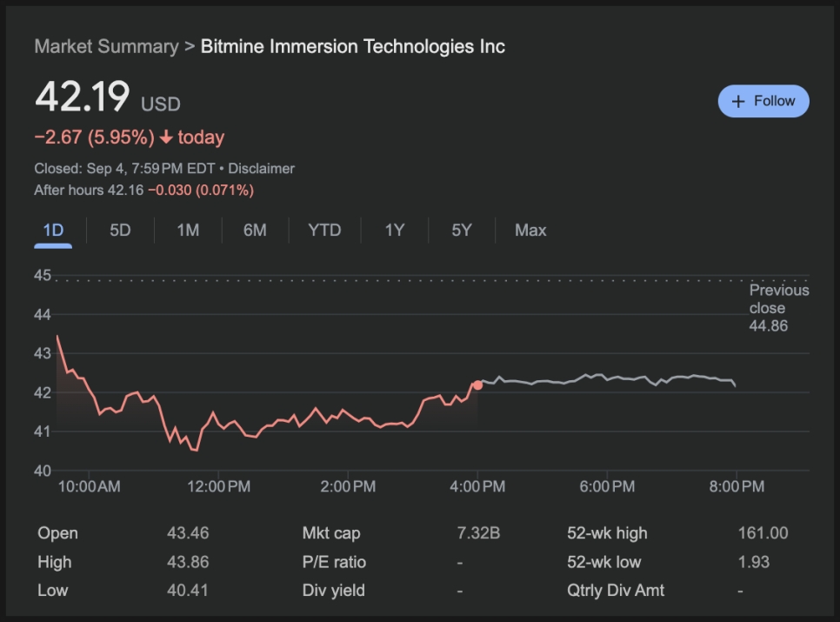This screenshot has width=840, height=622.
Task: Click the red closing price marker dot
Action: pos(478,385)
